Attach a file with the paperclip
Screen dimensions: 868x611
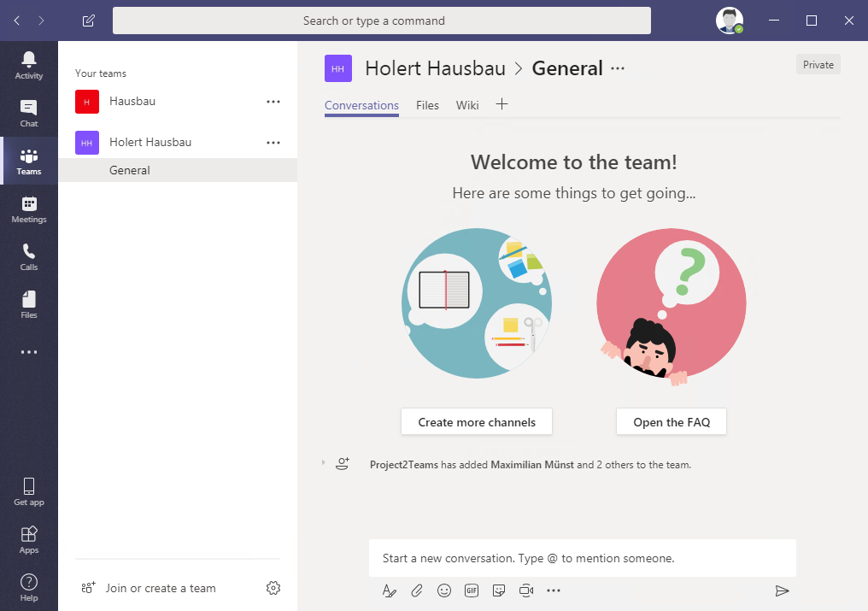tap(417, 590)
